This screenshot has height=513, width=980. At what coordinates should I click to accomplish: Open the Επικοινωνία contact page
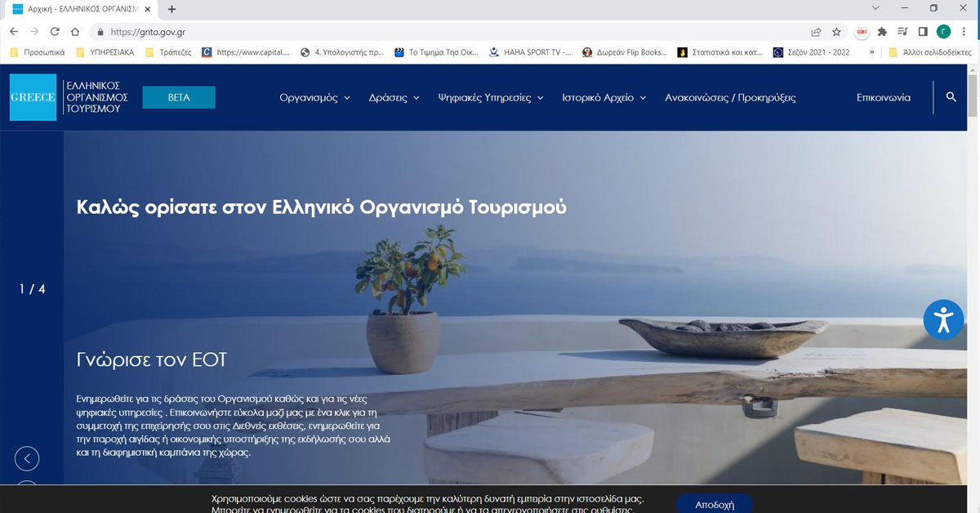point(884,97)
